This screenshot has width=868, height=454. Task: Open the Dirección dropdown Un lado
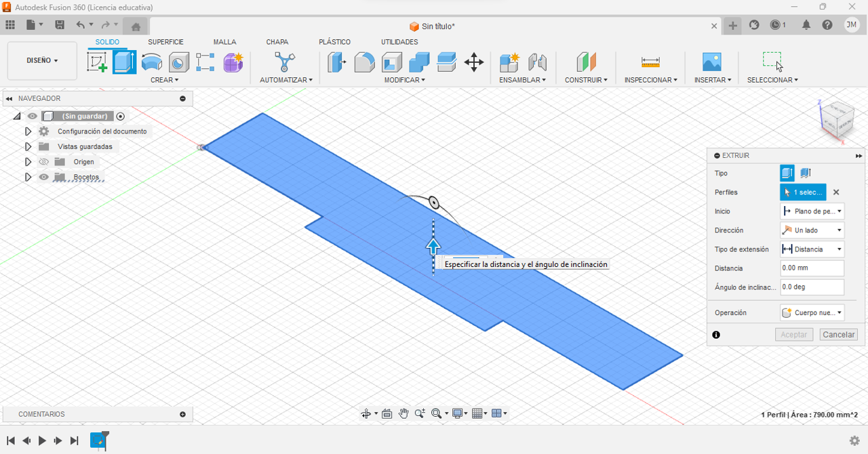(812, 230)
